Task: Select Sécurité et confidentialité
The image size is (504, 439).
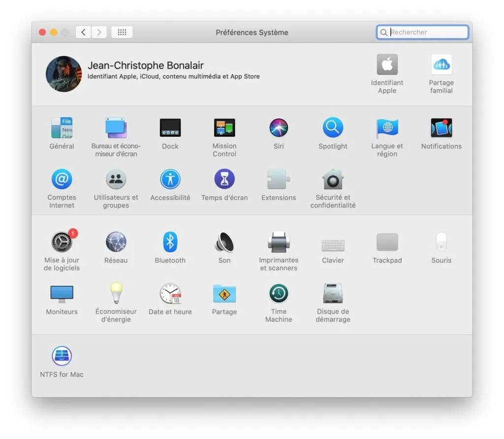Action: click(333, 180)
